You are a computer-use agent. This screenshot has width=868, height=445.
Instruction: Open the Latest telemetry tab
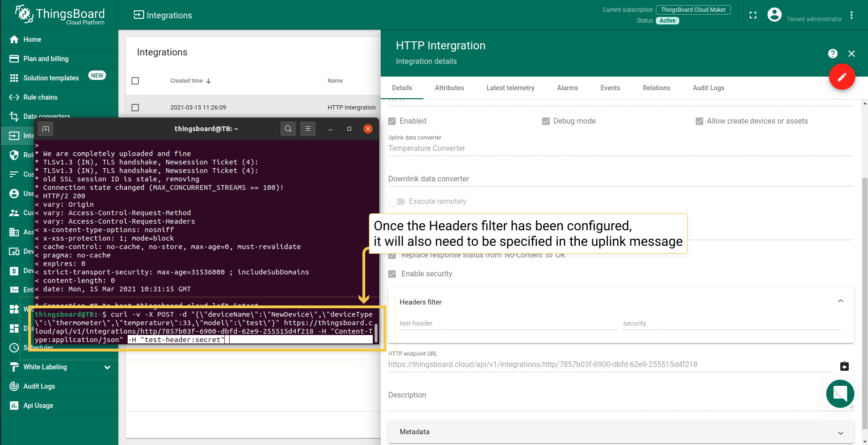[510, 88]
